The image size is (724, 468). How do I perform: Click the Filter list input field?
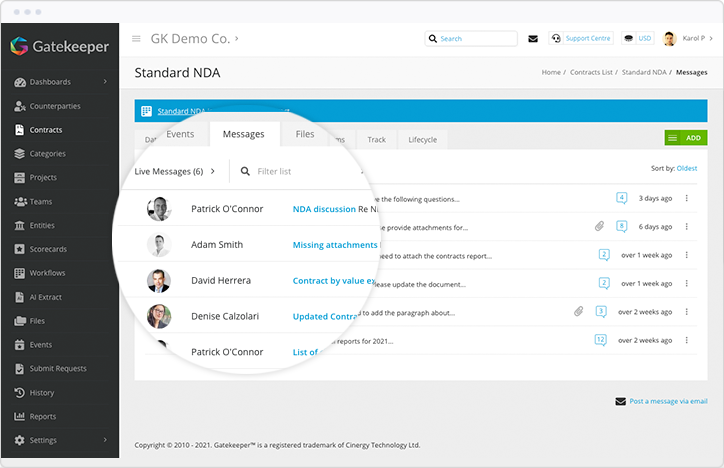pyautogui.click(x=300, y=171)
